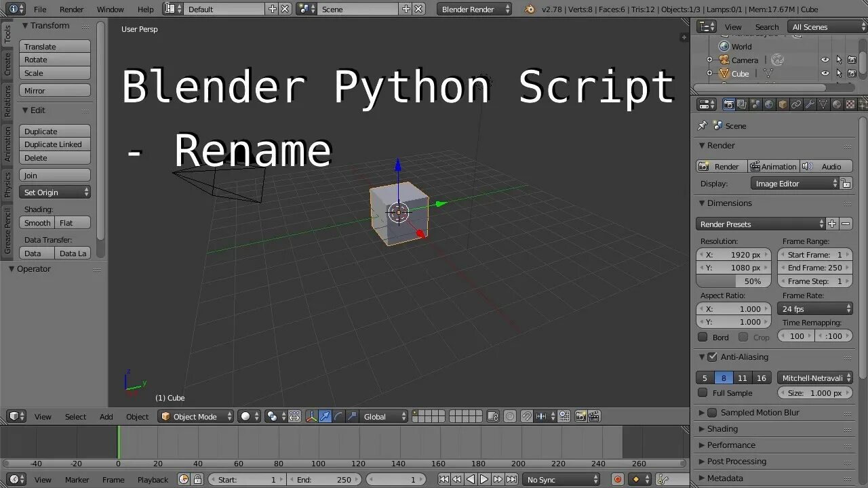Open the Mesh Data triangle tab

[823, 104]
